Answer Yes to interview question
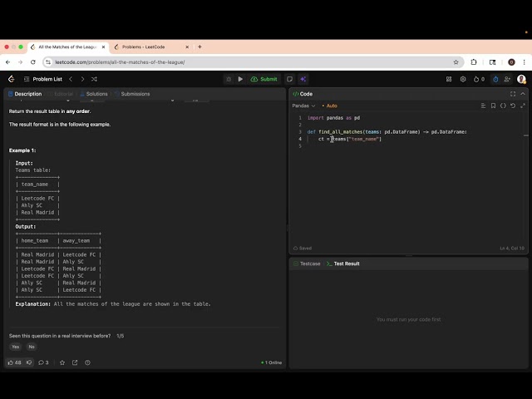This screenshot has height=399, width=532. tap(15, 347)
